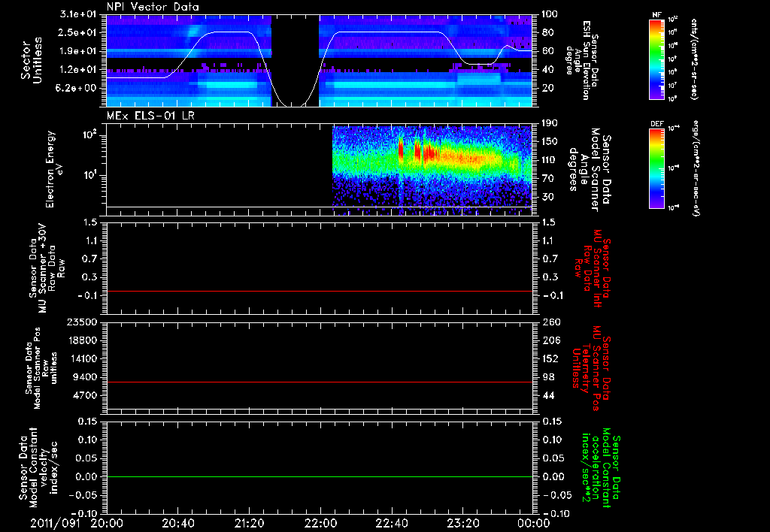Viewport: 770px width, 532px height.
Task: Click the '100' sun elevation tick label
Action: coord(550,14)
